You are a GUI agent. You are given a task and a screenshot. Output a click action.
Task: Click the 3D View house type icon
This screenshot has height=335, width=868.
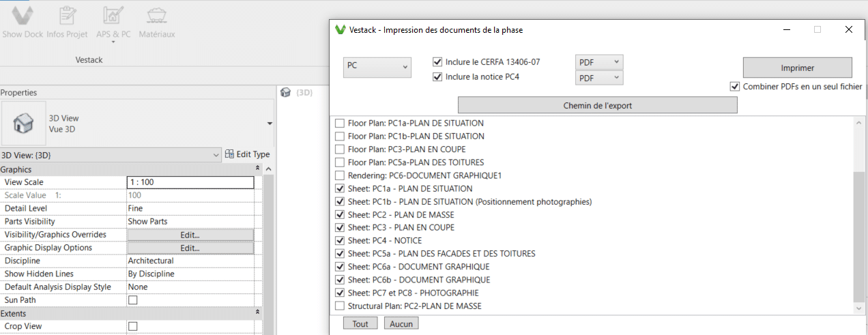tap(24, 123)
